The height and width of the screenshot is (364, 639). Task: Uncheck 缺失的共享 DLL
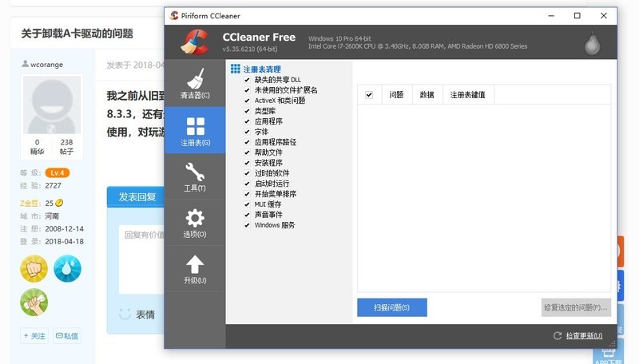(x=247, y=80)
